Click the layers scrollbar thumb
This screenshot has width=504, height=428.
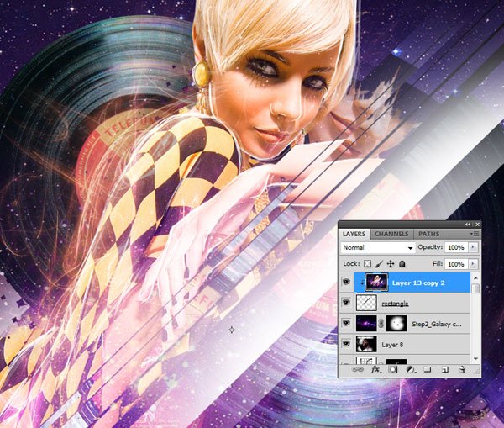(x=475, y=288)
